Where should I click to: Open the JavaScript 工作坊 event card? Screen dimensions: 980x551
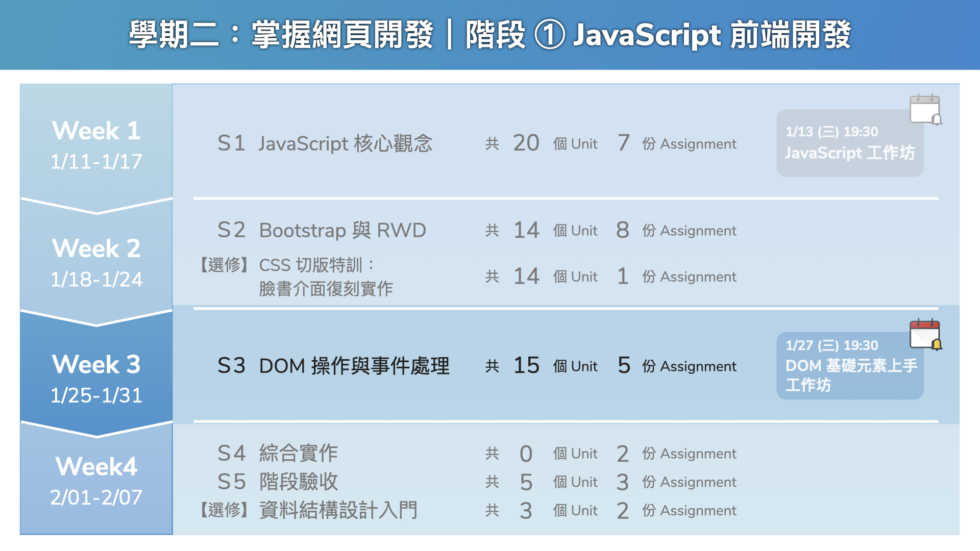pos(849,144)
